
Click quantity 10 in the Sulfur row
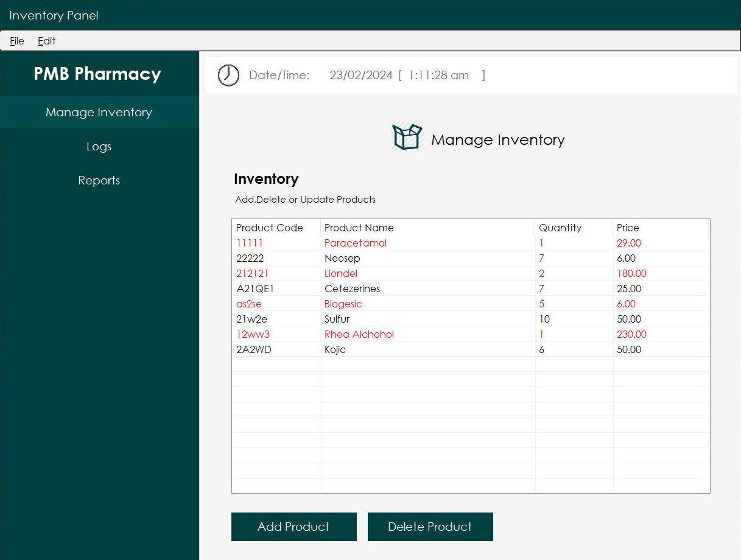(x=544, y=319)
